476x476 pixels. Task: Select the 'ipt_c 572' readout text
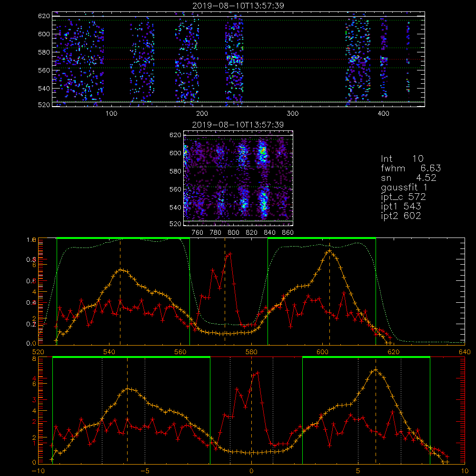click(403, 197)
